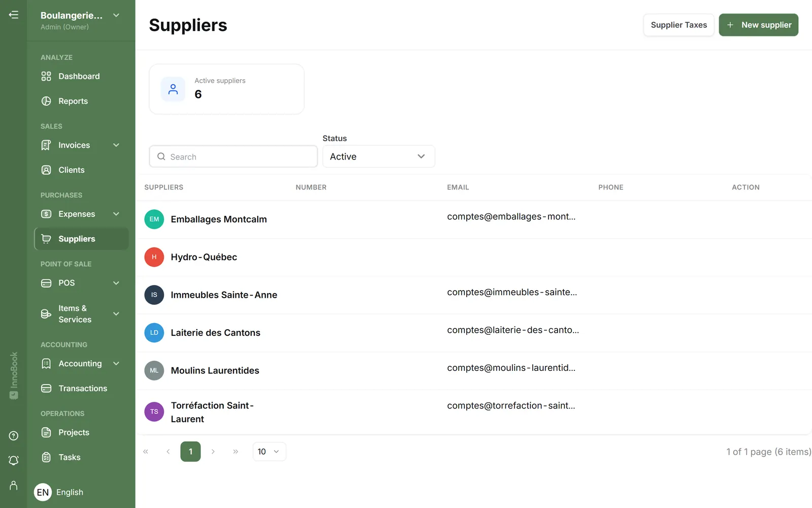
Task: Click the Projects document icon
Action: [46, 432]
